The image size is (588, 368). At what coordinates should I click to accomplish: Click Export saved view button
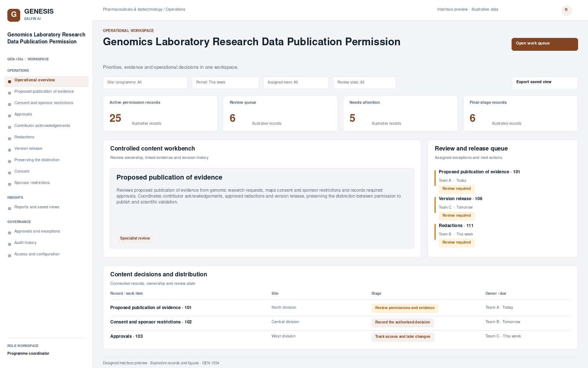(x=545, y=83)
